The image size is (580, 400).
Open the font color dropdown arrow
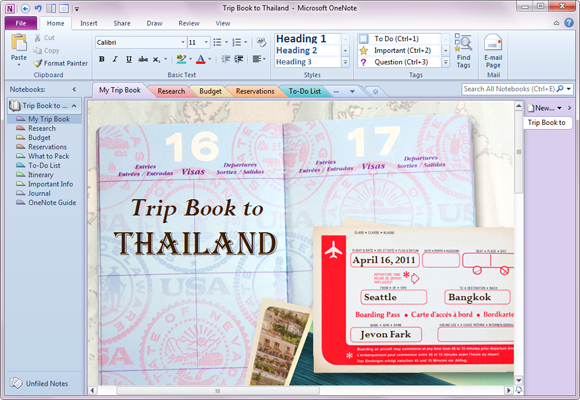pyautogui.click(x=210, y=59)
